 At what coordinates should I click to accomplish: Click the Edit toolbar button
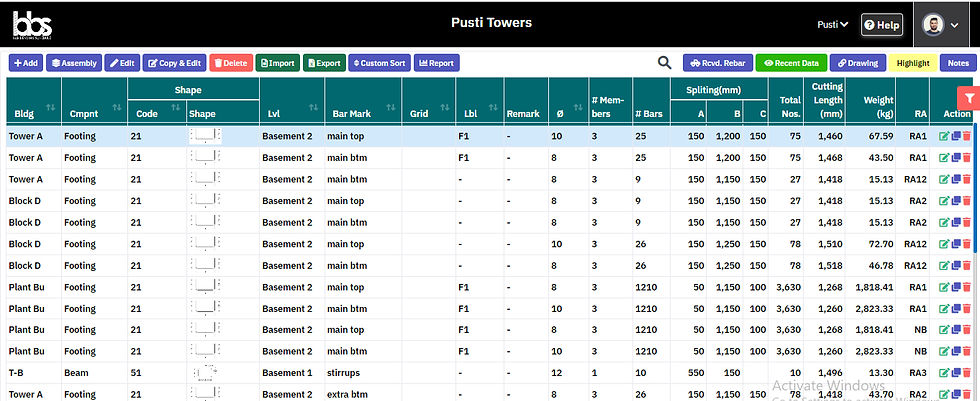coord(122,63)
